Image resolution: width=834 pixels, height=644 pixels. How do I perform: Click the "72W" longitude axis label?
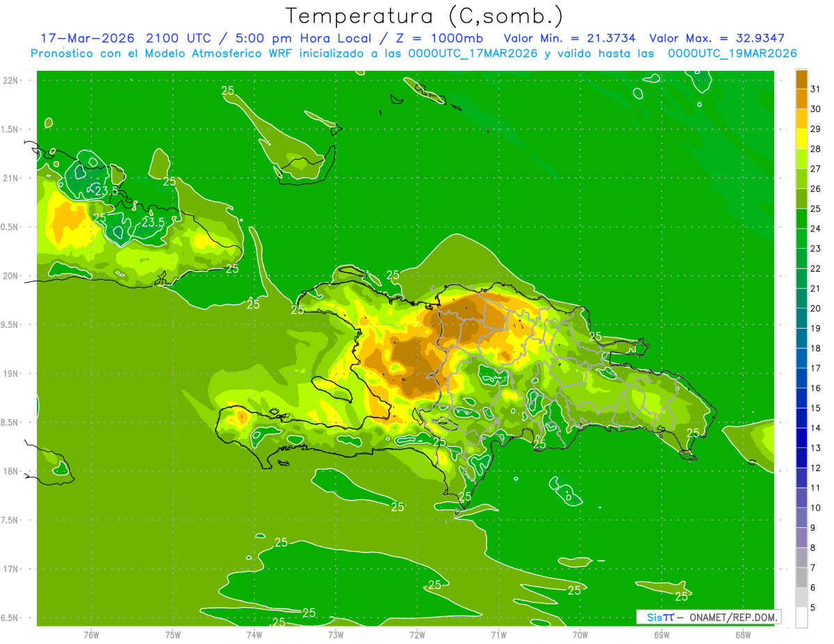(x=417, y=635)
